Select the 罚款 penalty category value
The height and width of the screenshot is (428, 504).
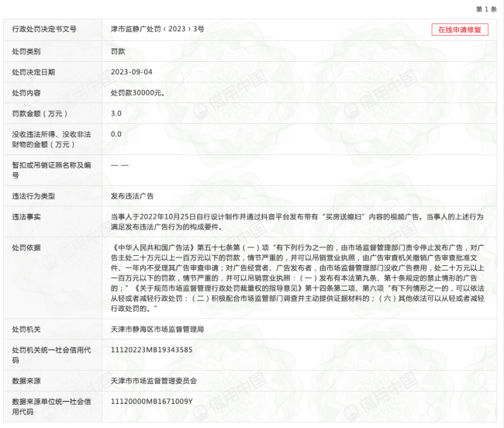(x=119, y=50)
